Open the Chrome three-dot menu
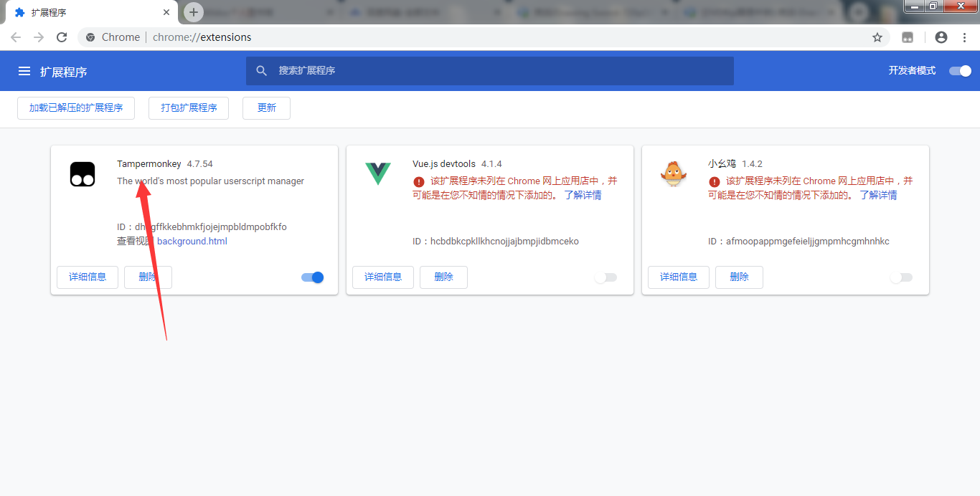Viewport: 980px width, 496px height. click(x=965, y=37)
